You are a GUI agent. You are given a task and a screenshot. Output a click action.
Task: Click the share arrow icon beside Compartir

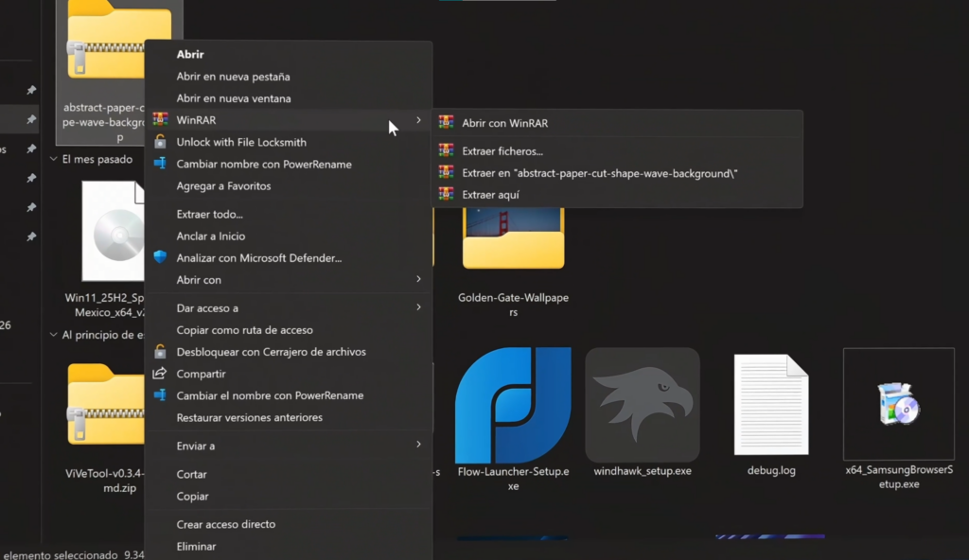pos(159,374)
